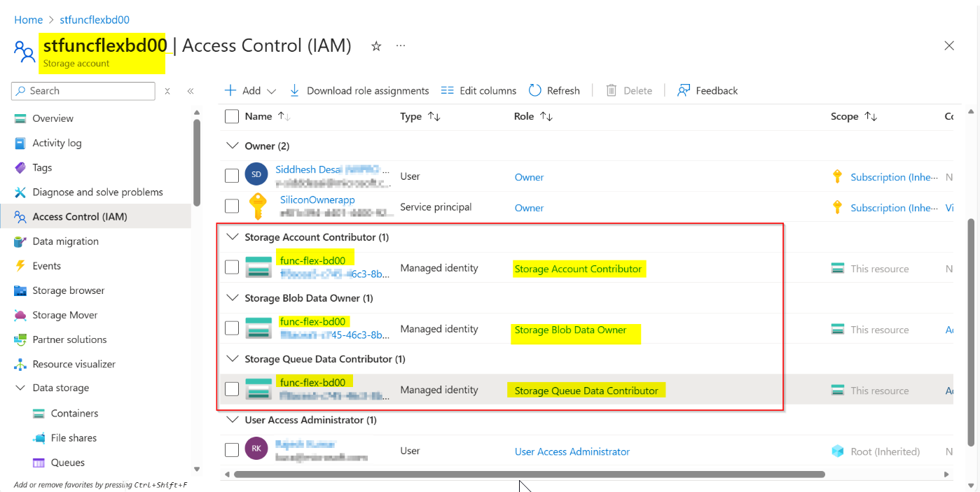Click the sidebar Search input field
980x492 pixels.
[83, 91]
